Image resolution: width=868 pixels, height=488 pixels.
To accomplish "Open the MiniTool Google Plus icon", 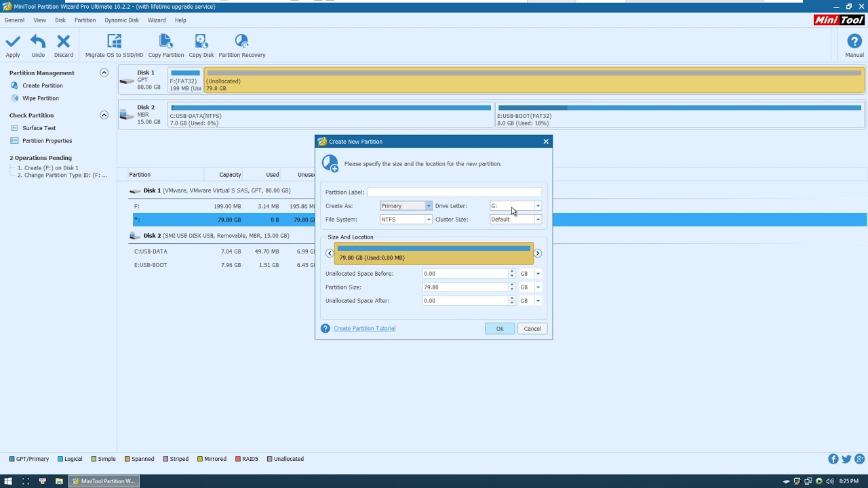I will [x=859, y=459].
